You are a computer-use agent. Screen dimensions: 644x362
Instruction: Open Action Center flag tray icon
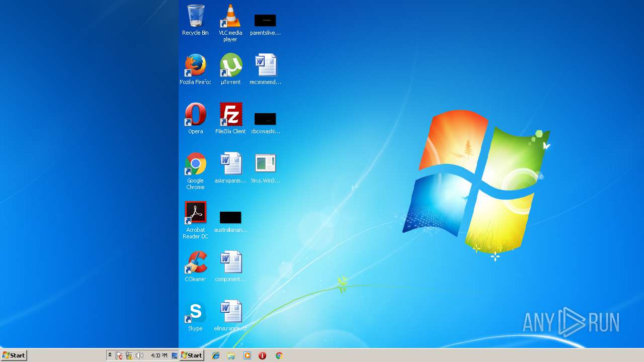point(119,355)
